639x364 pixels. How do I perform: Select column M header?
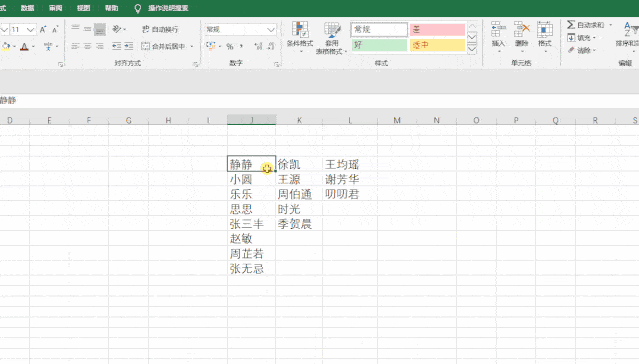397,120
